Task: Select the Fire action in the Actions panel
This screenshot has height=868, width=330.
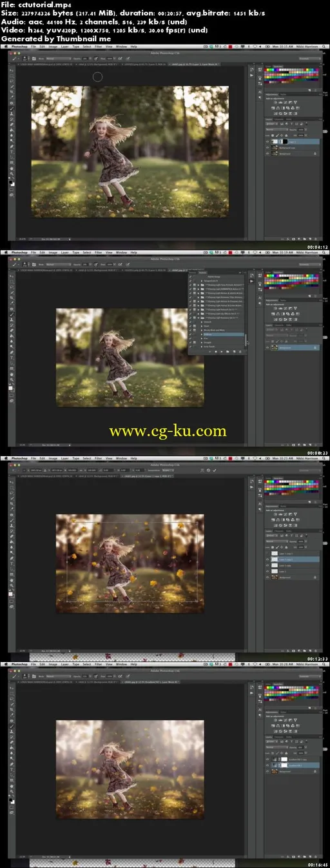Action: pos(206,338)
